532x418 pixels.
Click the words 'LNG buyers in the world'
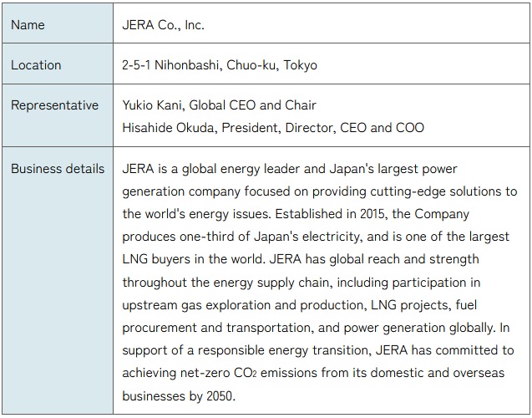coord(193,259)
